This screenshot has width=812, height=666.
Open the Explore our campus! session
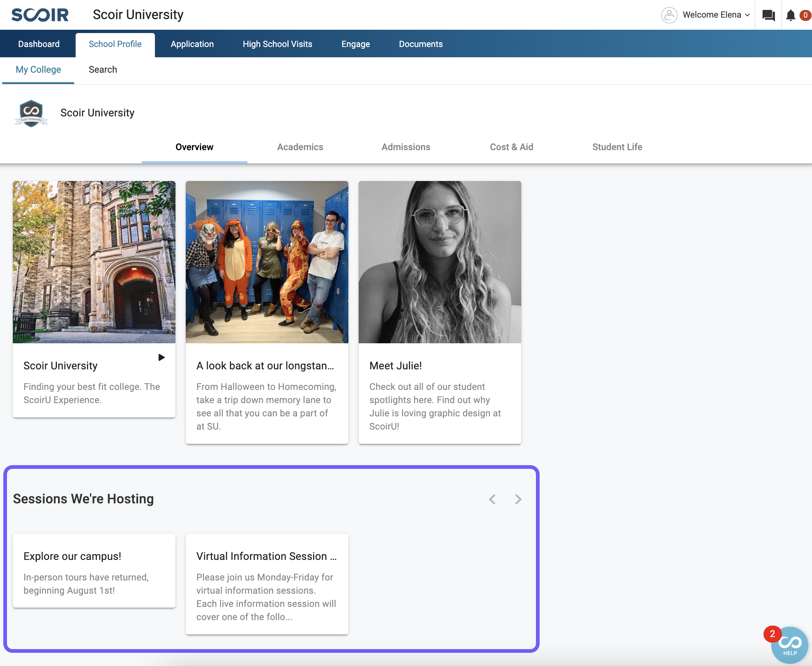point(94,571)
